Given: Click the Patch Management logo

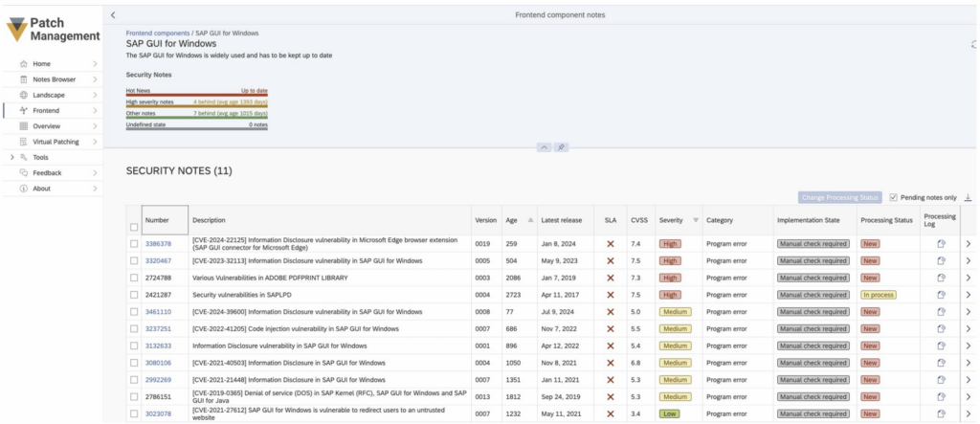Looking at the screenshot, I should click(x=51, y=29).
